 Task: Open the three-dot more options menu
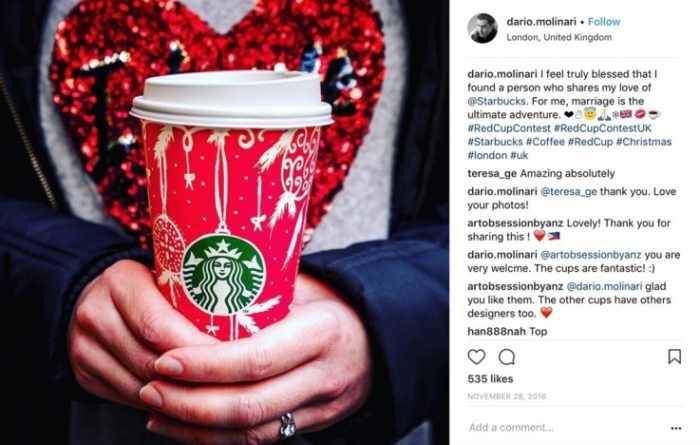pos(676,428)
